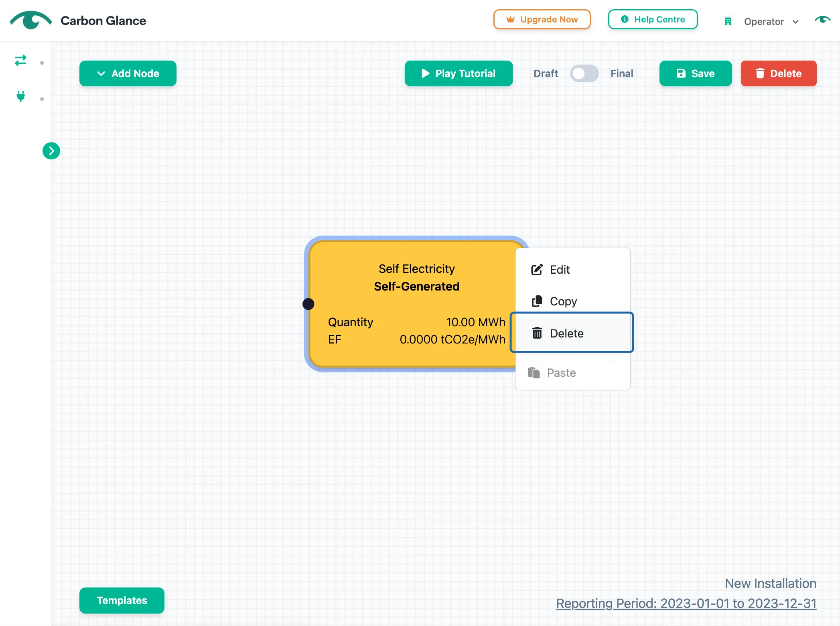Click the New Installation label
Image resolution: width=840 pixels, height=626 pixels.
tap(770, 583)
